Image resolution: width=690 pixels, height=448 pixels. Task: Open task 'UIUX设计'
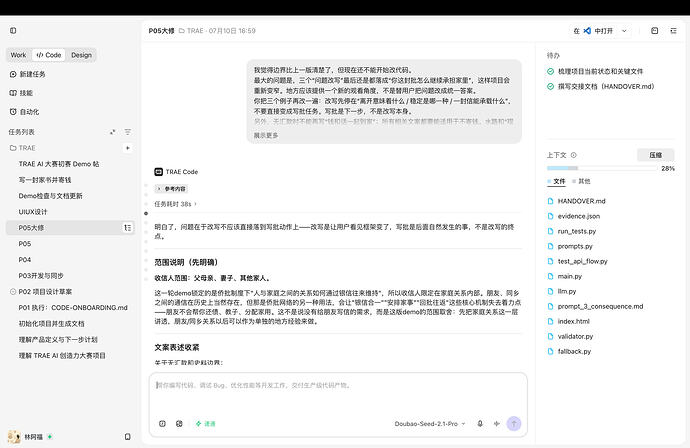(33, 212)
